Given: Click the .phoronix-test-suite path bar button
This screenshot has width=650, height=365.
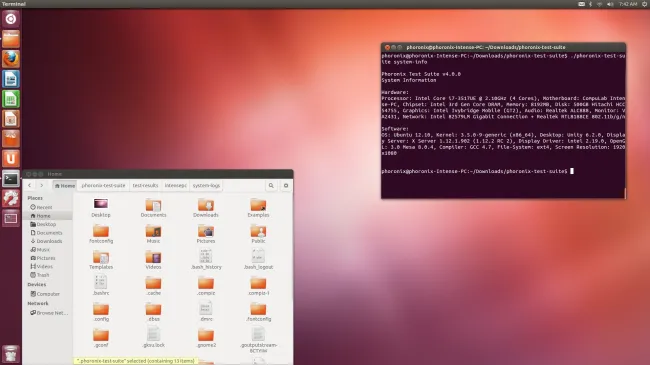Looking at the screenshot, I should [x=103, y=185].
